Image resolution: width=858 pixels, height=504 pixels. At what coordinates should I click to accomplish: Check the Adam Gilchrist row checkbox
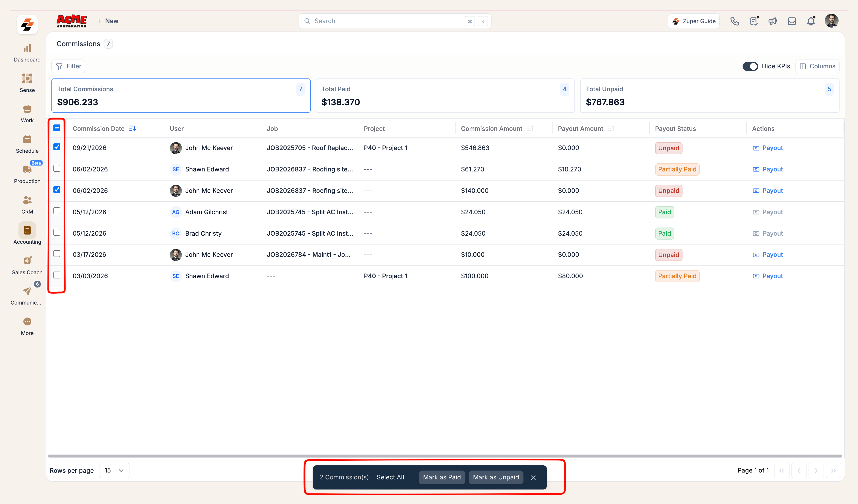57,211
